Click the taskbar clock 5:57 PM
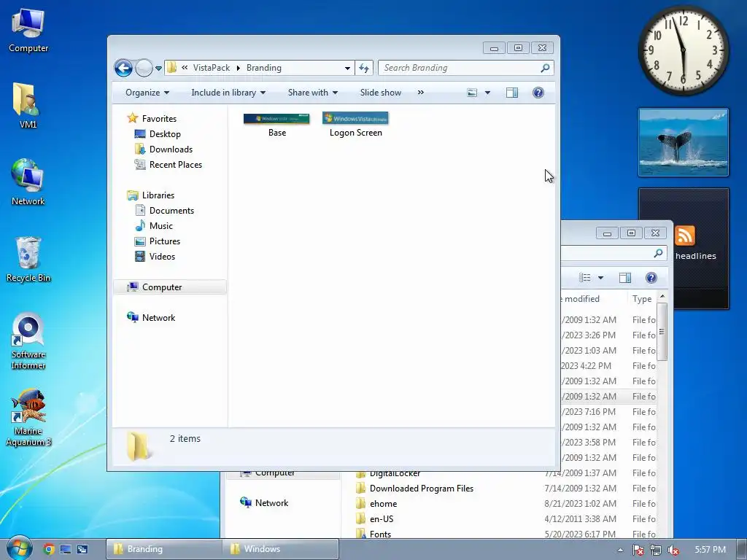Screen dimensions: 747x560 coord(710,550)
